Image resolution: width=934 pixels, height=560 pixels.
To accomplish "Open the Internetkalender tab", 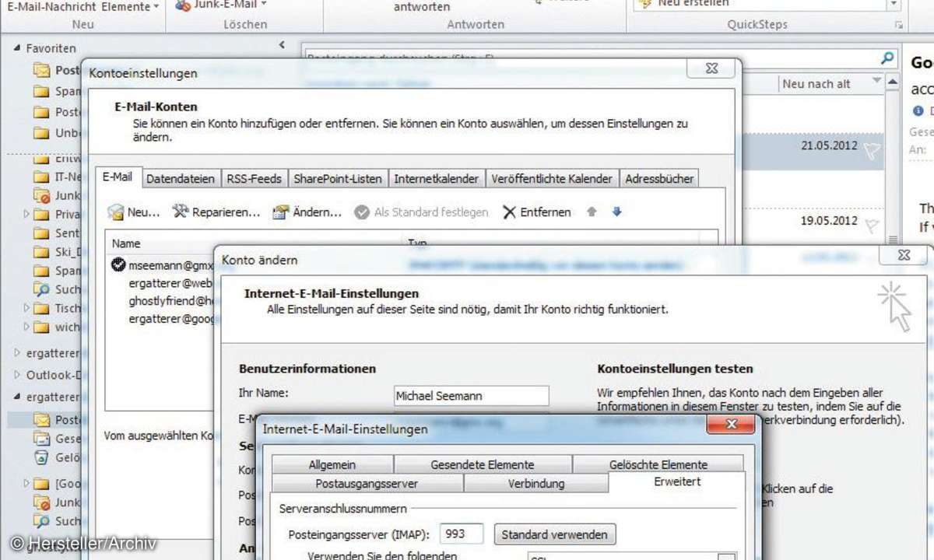I will pyautogui.click(x=436, y=178).
